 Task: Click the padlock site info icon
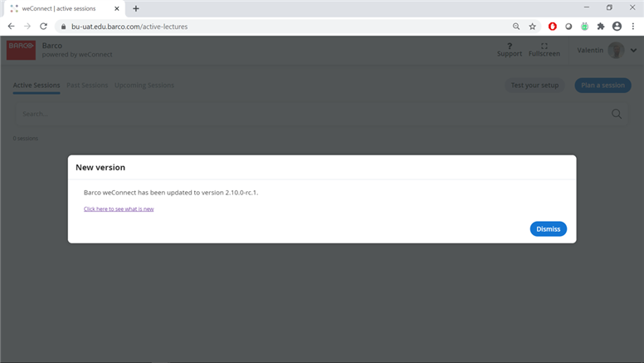(63, 27)
